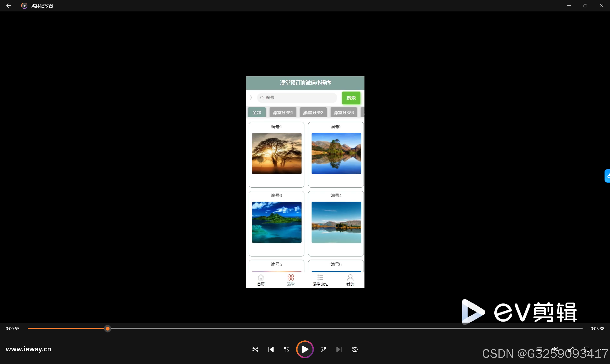610x364 pixels.
Task: Open the volume control icon
Action: point(555,349)
